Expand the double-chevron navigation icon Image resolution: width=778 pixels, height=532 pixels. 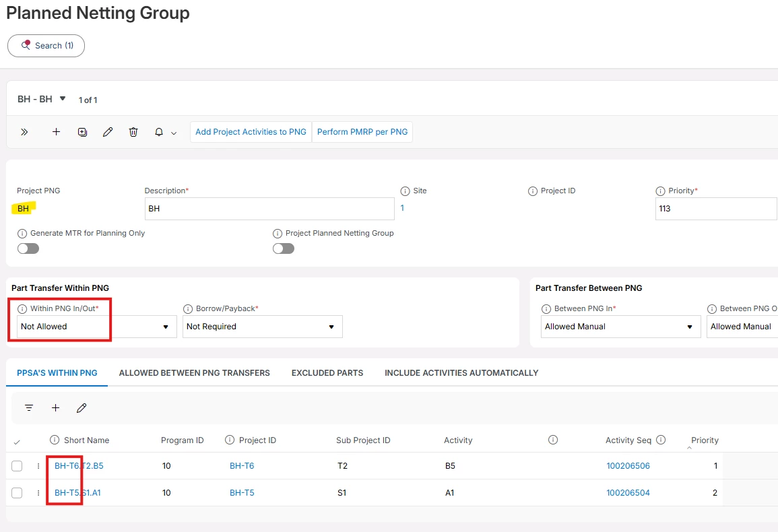click(24, 132)
